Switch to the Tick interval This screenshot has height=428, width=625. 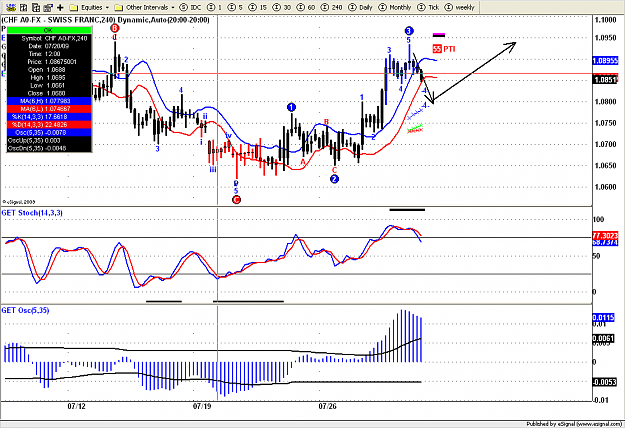[428, 7]
